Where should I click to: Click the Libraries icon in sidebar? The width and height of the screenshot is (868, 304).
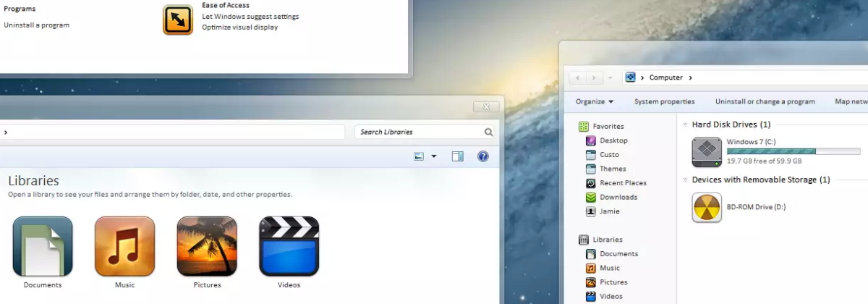(x=584, y=240)
